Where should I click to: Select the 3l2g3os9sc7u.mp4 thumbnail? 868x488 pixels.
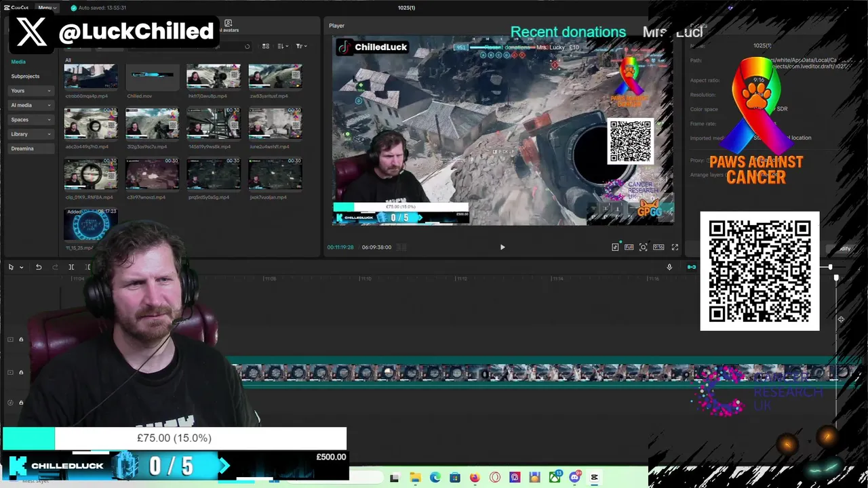click(x=152, y=123)
